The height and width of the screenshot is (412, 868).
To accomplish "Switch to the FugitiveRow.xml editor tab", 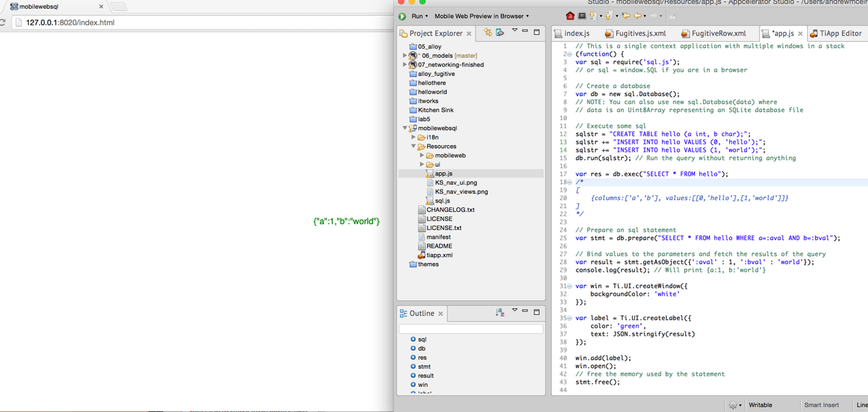I will pyautogui.click(x=714, y=33).
